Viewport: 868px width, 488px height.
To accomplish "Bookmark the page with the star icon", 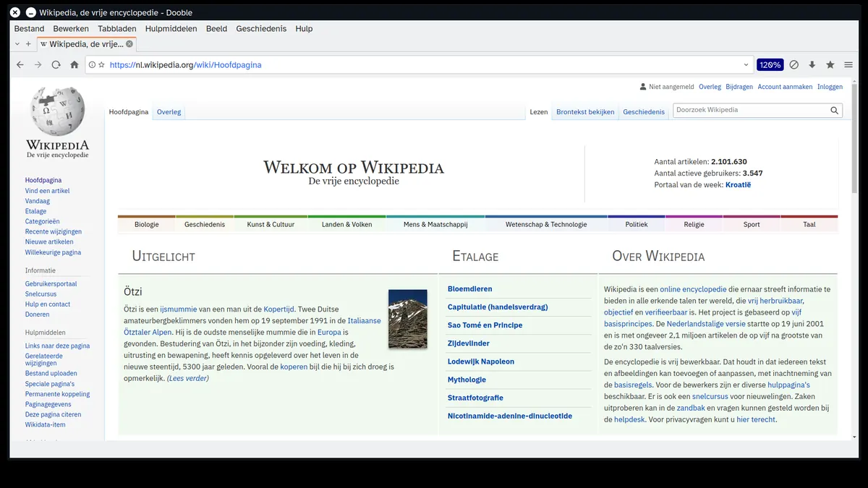I will (830, 64).
